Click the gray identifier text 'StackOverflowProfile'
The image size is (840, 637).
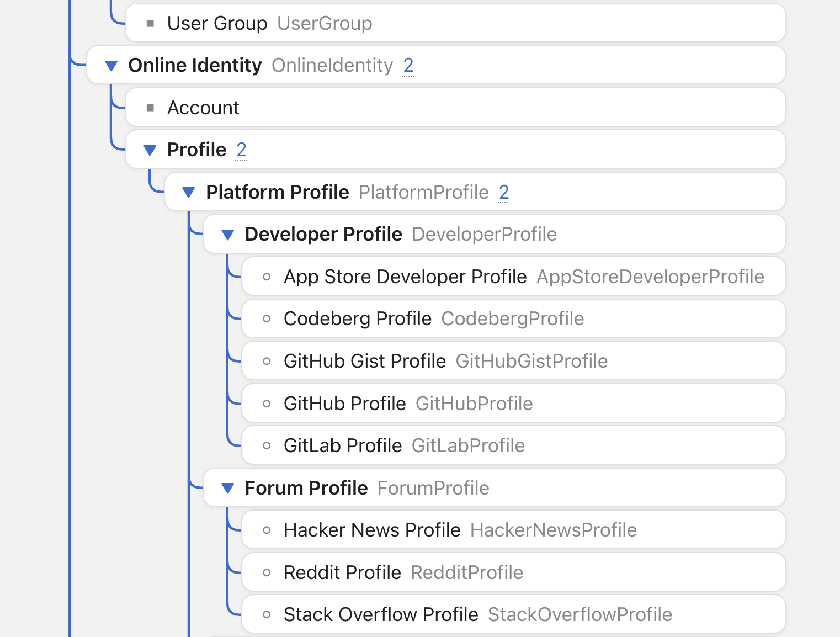pos(580,614)
